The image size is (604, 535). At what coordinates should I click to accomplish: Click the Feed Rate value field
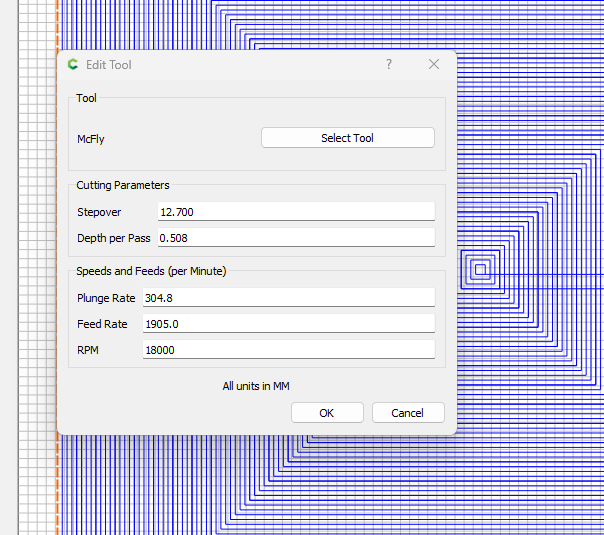289,324
